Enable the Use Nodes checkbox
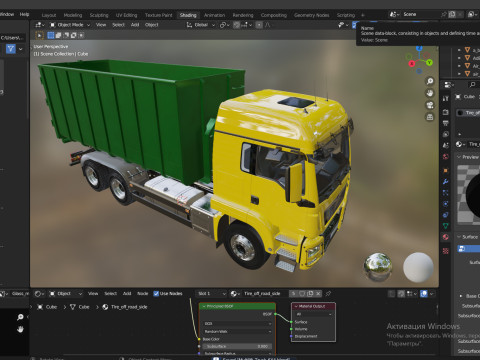Viewport: 480px width, 360px height. pyautogui.click(x=156, y=293)
